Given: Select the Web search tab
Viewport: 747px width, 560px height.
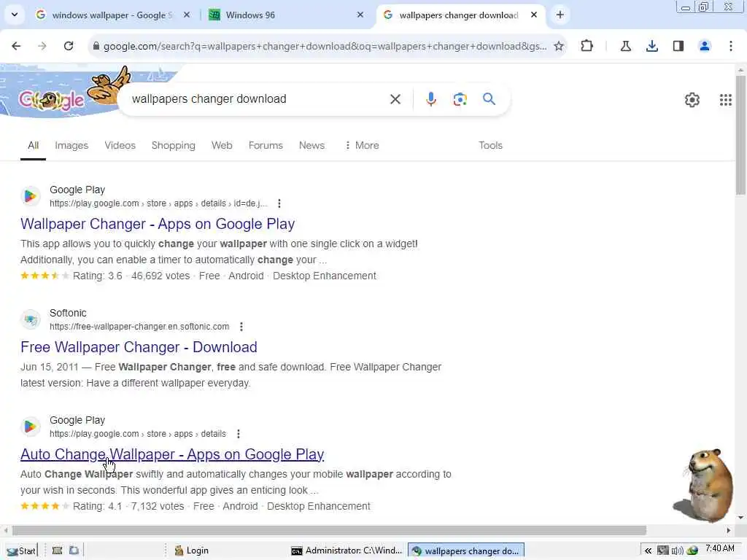Looking at the screenshot, I should (222, 145).
